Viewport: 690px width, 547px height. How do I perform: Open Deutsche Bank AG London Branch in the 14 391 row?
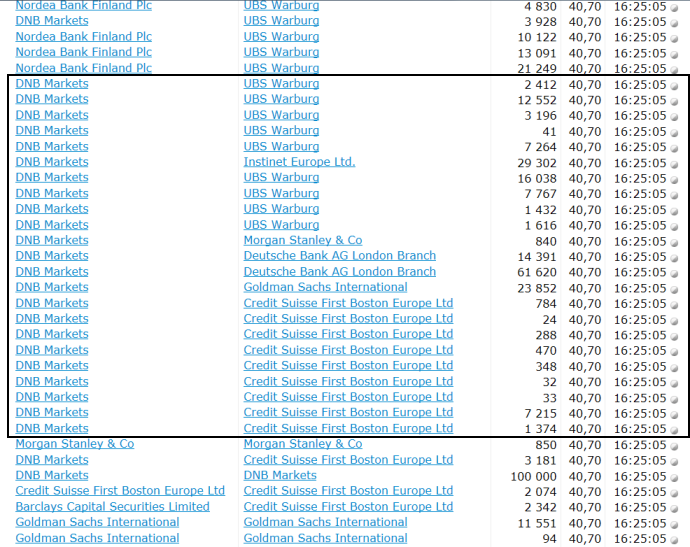[339, 256]
